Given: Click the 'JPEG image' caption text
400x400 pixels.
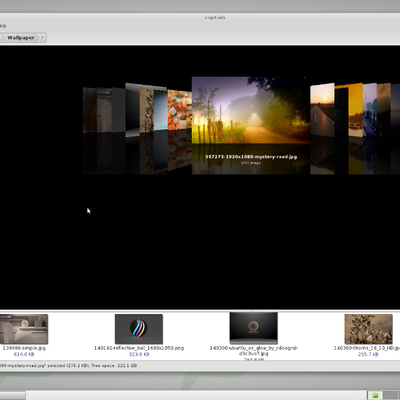Looking at the screenshot, I should tap(251, 163).
